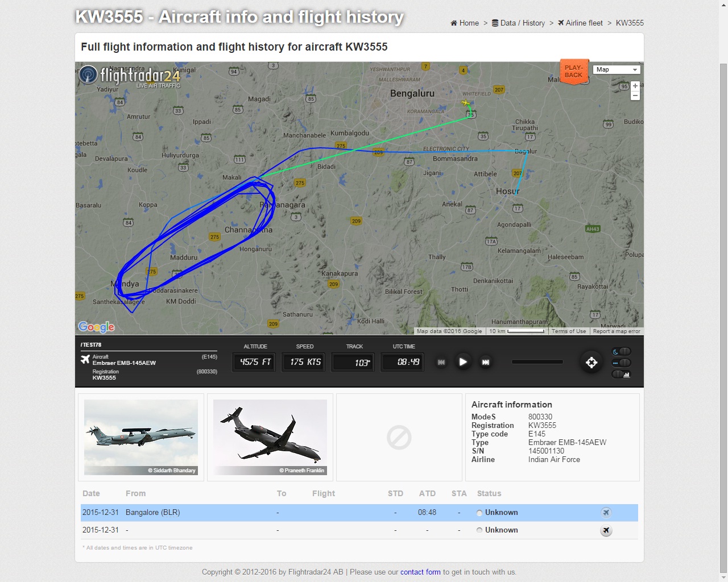Open the Home breadcrumb link
The height and width of the screenshot is (582, 728).
pyautogui.click(x=465, y=23)
